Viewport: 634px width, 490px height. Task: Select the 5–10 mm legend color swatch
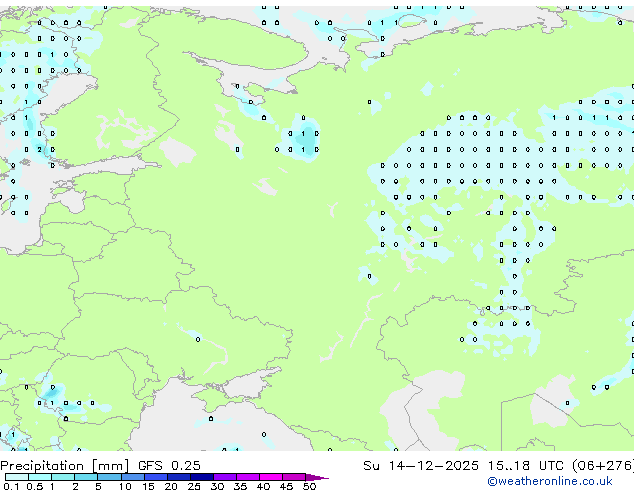point(109,477)
